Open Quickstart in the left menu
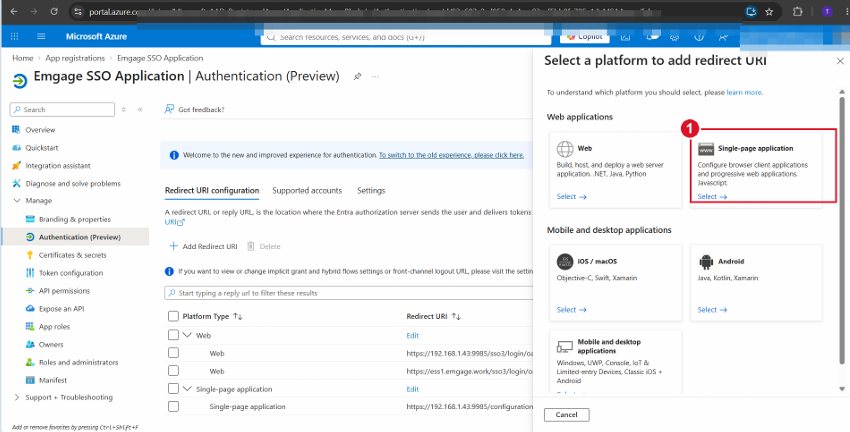 42,147
